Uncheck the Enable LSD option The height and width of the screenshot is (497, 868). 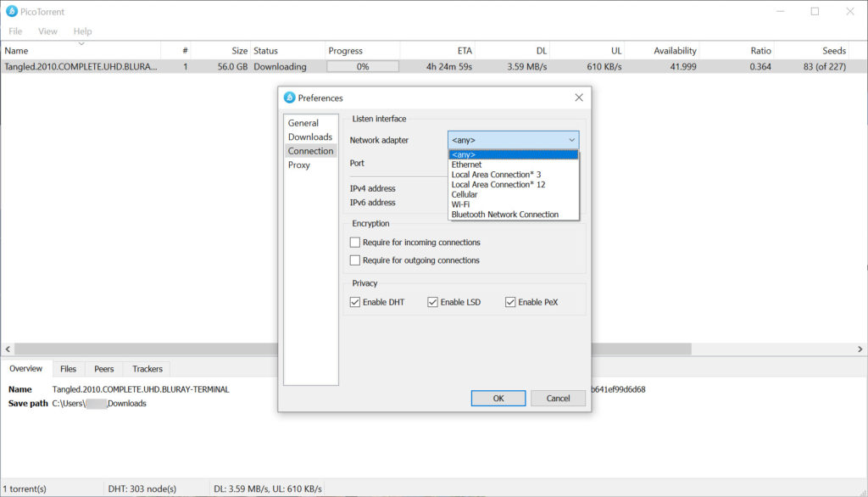click(432, 302)
